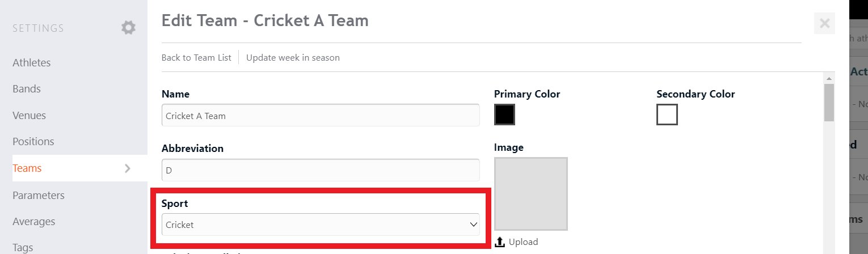Focus the team Name field

tap(321, 115)
